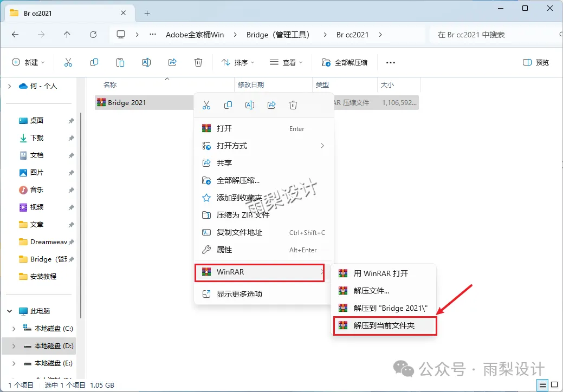Image resolution: width=563 pixels, height=392 pixels.
Task: Choose 压缩为 ZIP 文件
Action: coord(264,215)
